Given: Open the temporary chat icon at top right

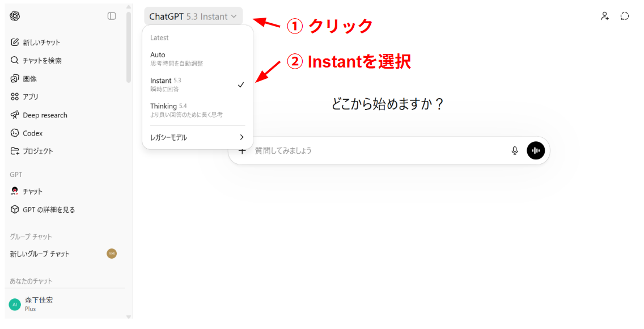Looking at the screenshot, I should pos(624,16).
